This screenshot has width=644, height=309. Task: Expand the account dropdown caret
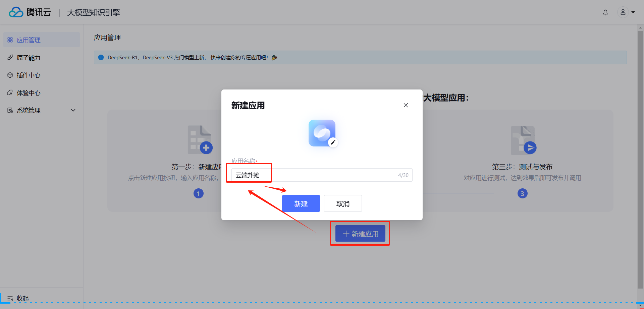tap(633, 12)
